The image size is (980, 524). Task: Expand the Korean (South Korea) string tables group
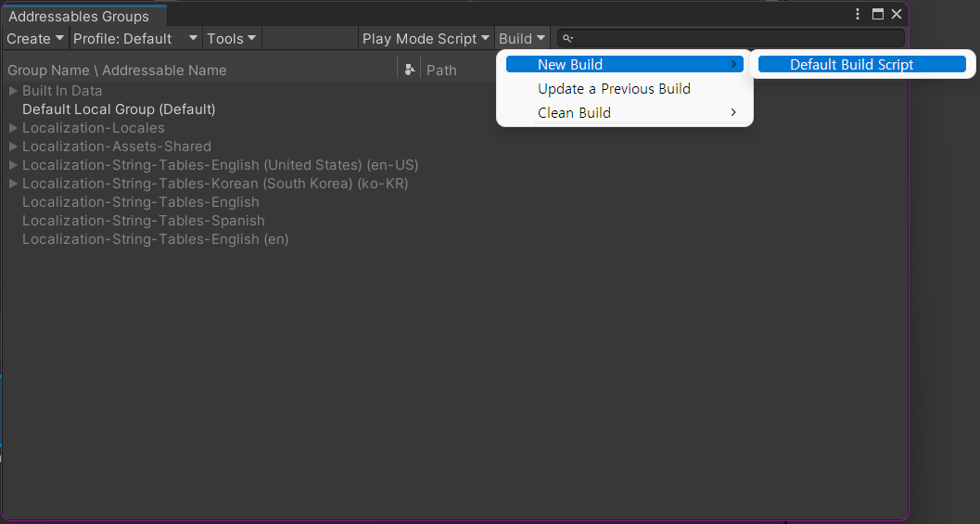(12, 184)
